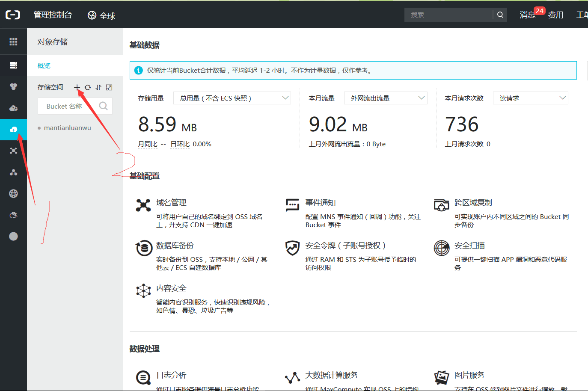Select the mantianluanwu bucket status dot
This screenshot has height=391, width=588.
pyautogui.click(x=39, y=127)
